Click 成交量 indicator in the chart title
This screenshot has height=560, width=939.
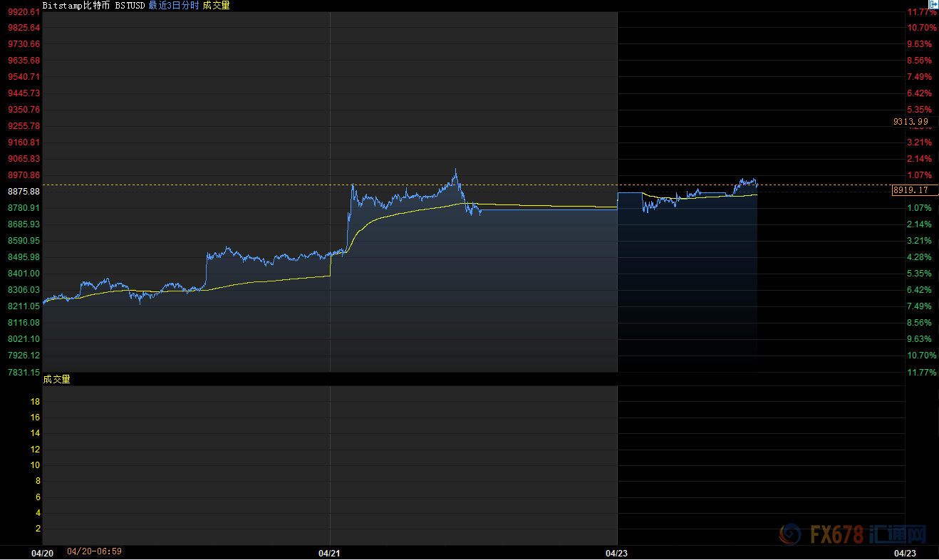pyautogui.click(x=217, y=5)
